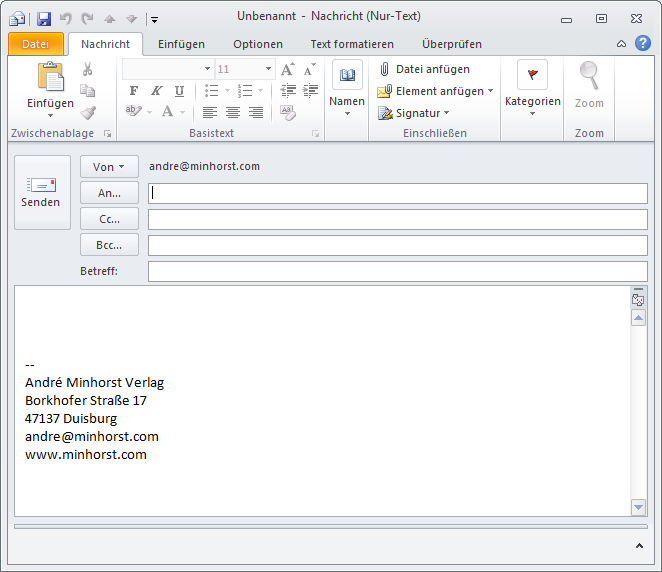
Task: Click the Einfügen clipboard paste icon
Action: click(x=51, y=77)
